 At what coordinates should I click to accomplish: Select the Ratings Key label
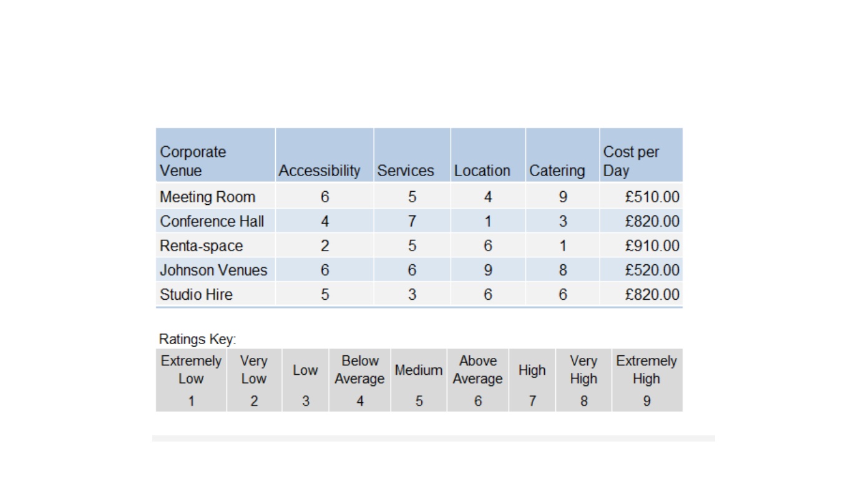click(197, 339)
